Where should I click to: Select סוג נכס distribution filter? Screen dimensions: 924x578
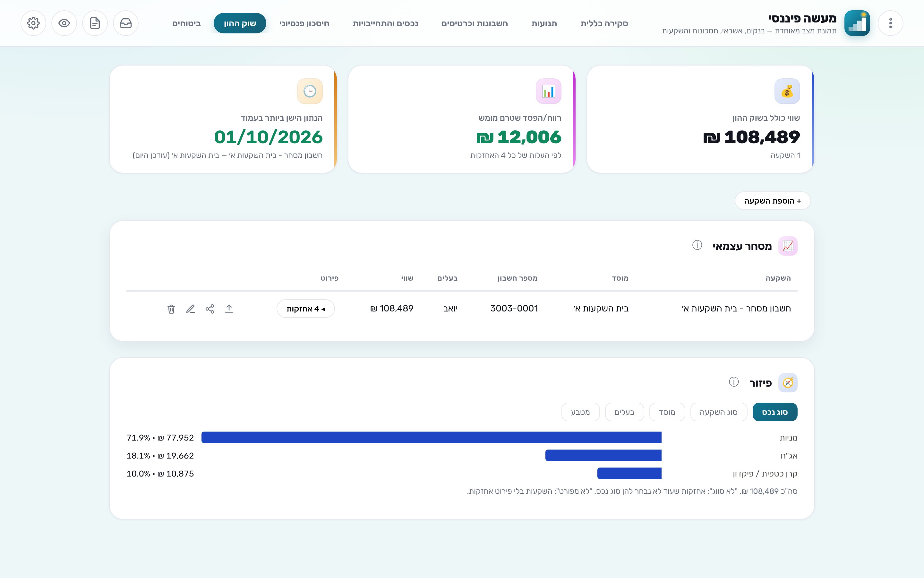[x=775, y=412]
